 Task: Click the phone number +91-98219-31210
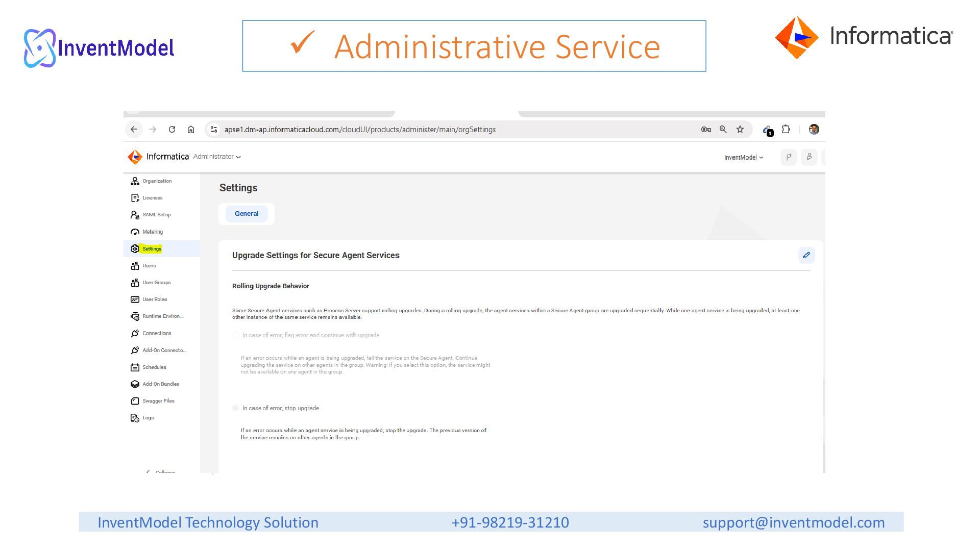click(510, 522)
